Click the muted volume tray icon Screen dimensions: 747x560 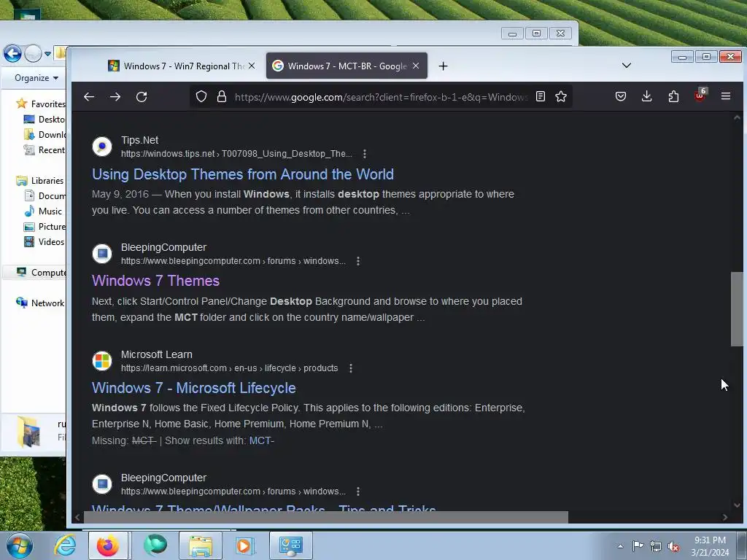[673, 547]
